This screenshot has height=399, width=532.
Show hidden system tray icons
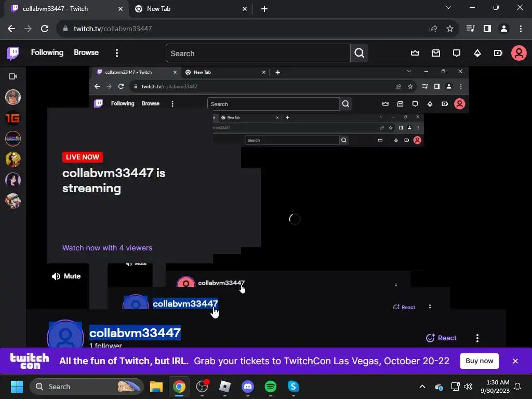point(422,387)
